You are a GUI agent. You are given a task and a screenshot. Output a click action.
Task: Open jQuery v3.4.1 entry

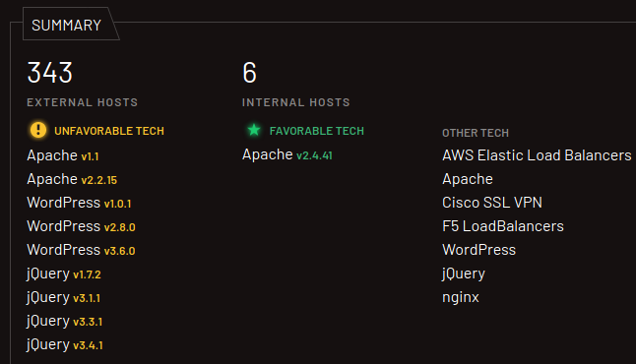(x=65, y=345)
